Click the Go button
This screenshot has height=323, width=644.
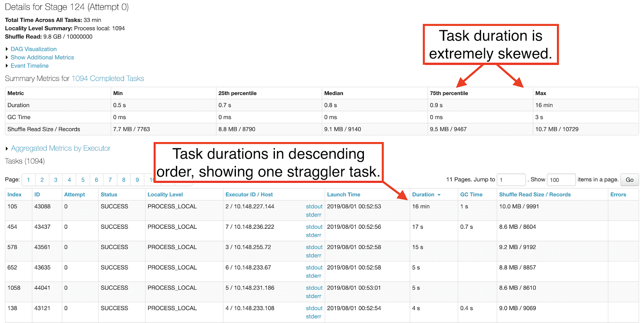pos(630,180)
